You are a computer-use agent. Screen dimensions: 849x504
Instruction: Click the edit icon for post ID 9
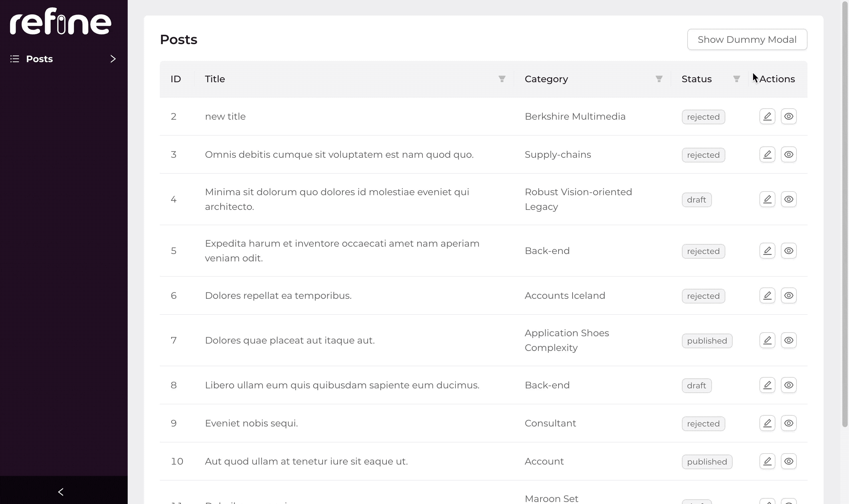click(x=767, y=423)
